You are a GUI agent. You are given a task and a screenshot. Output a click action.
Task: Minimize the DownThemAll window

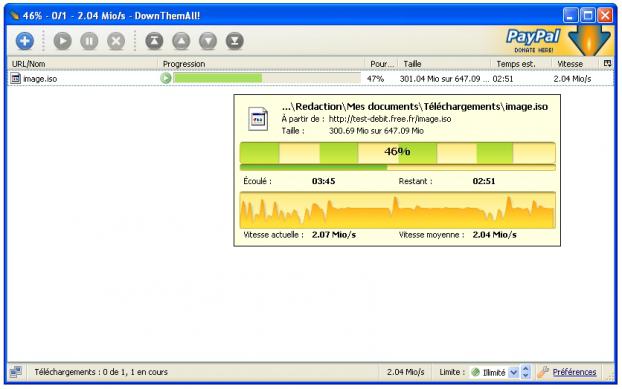coord(570,15)
